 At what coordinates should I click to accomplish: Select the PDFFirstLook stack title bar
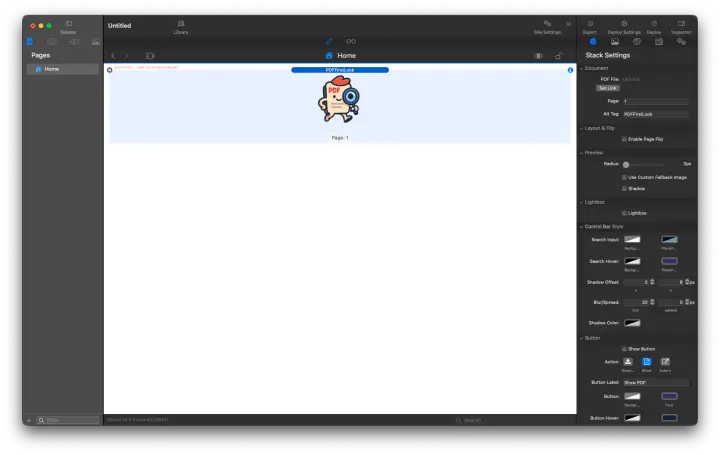click(340, 70)
